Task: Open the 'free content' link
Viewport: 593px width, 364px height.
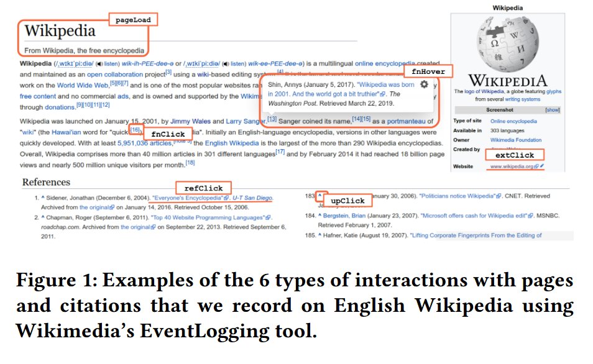Action: (37, 96)
